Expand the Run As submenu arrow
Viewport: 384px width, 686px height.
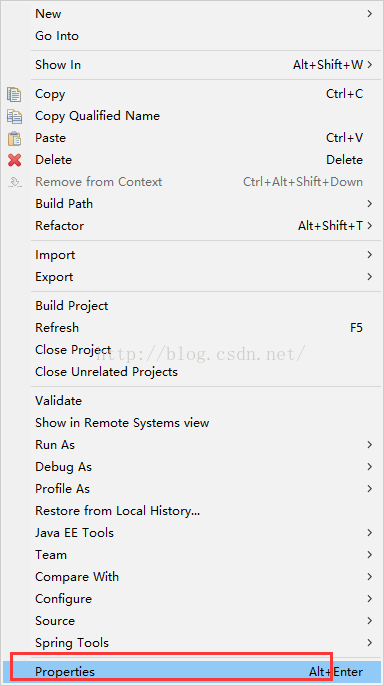[370, 445]
